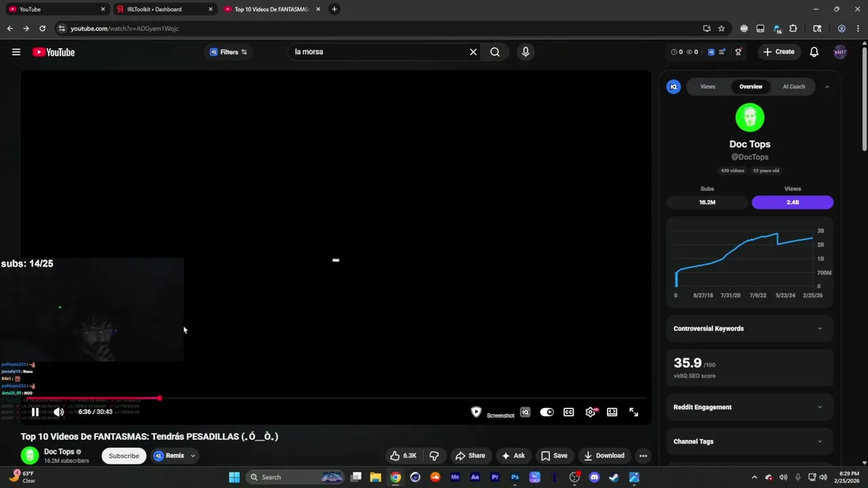Dislike the video
Screen dimensions: 868x488
(x=435, y=455)
